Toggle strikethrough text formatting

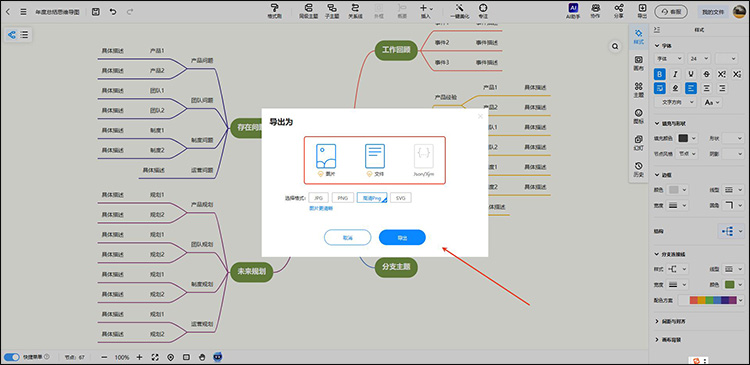pos(706,74)
